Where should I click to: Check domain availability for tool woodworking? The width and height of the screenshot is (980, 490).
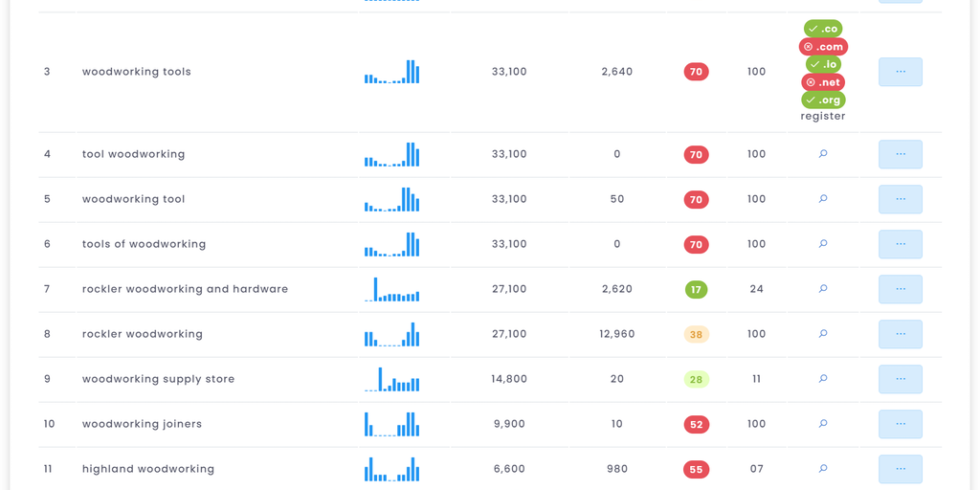tap(823, 154)
